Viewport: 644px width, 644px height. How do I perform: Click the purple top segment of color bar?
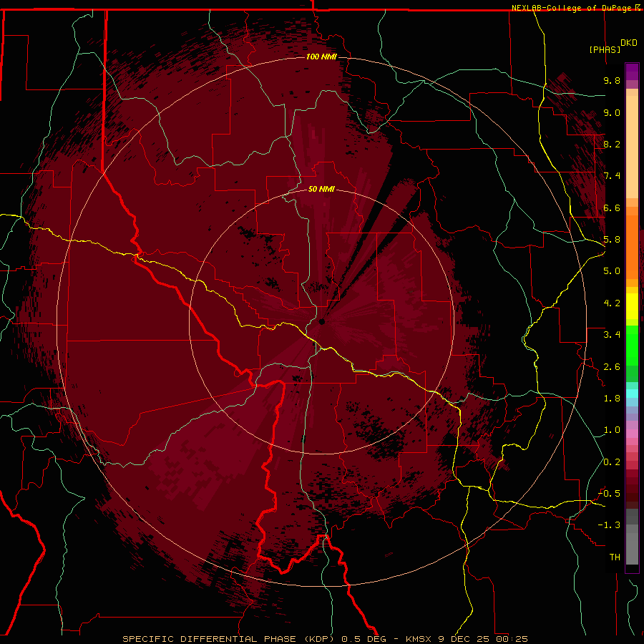coord(632,72)
